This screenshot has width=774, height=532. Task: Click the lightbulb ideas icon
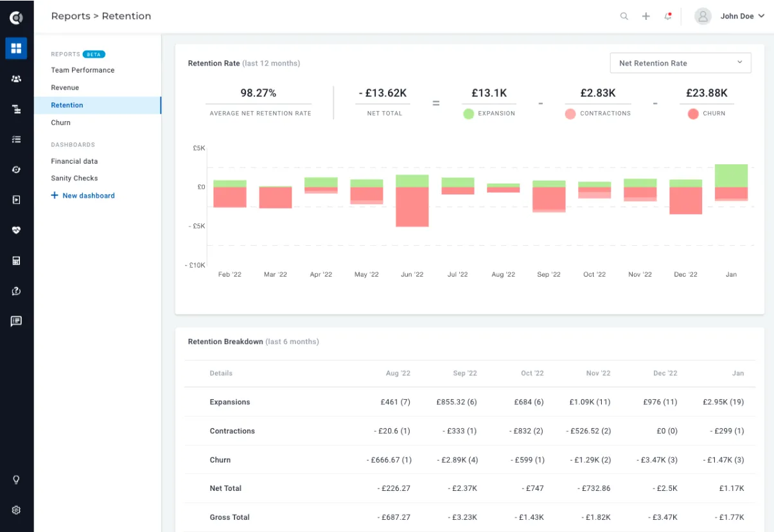pos(16,479)
